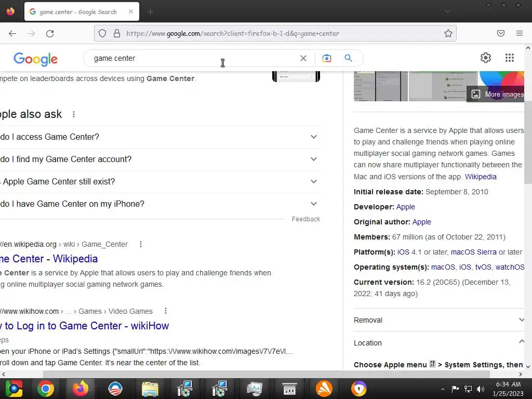Click the network tray icon
Viewport: 532px width, 399px height.
coord(468,389)
